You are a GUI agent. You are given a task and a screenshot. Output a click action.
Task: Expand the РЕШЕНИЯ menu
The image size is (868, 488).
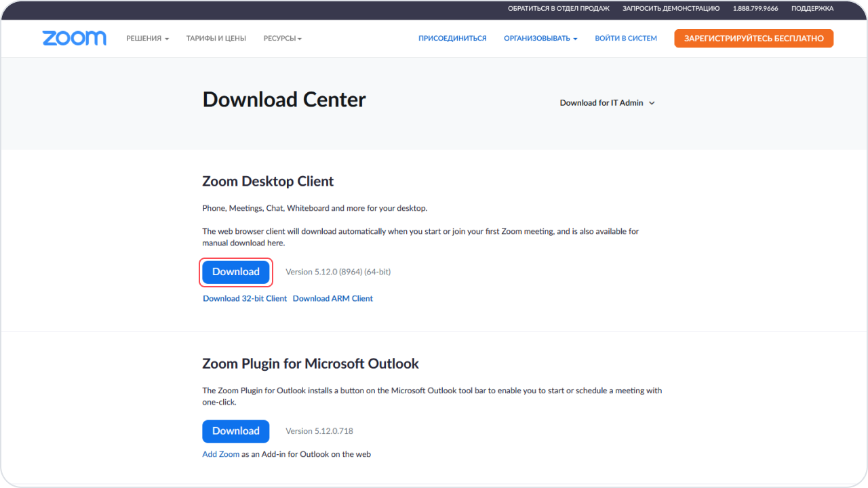coord(147,39)
